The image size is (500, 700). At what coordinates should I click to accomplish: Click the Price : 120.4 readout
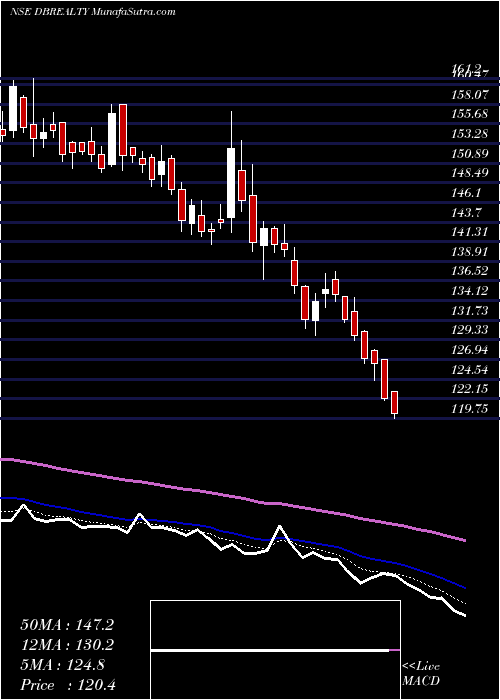click(x=68, y=685)
